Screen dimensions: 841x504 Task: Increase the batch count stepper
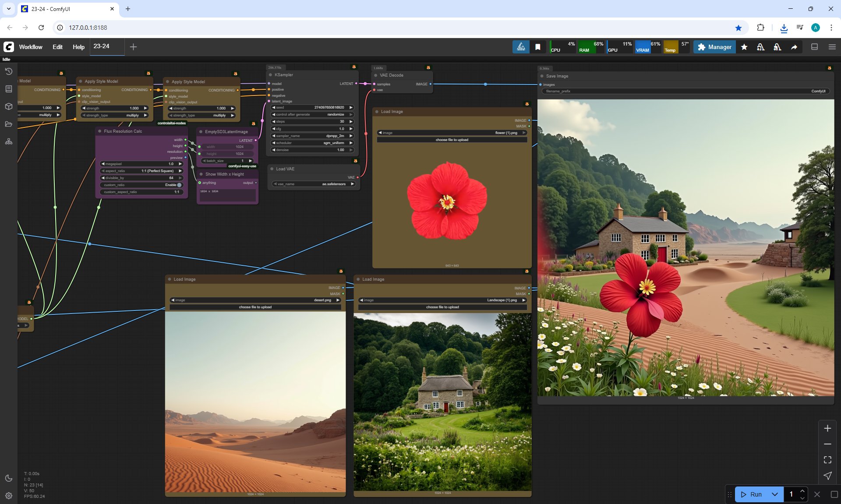tap(802, 491)
